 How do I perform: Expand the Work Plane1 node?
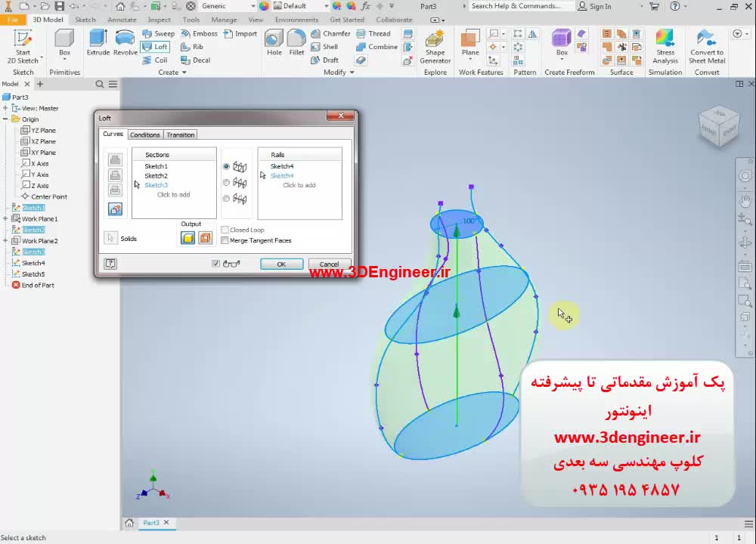pos(5,219)
